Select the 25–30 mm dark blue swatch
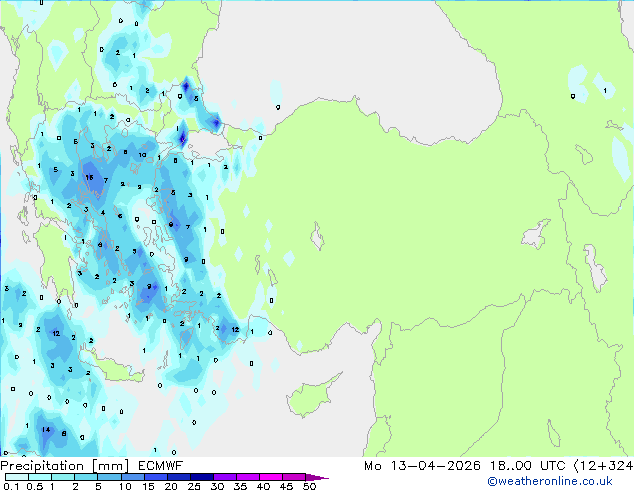634x490 pixels. click(201, 477)
